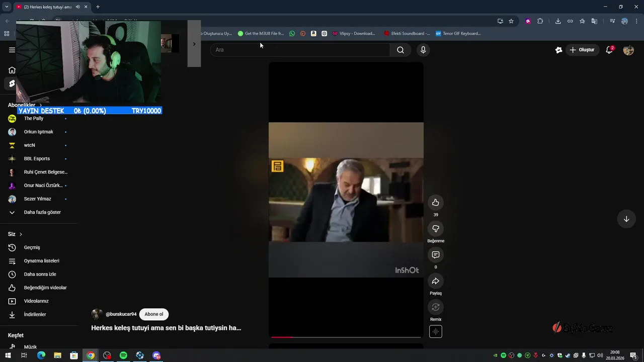This screenshot has height=362, width=644.
Task: Click the right arrow next to the thumbnail strip
Action: pyautogui.click(x=194, y=44)
